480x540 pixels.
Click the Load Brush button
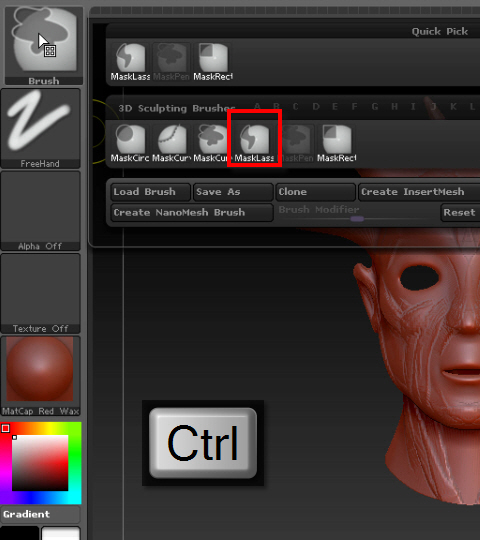(x=150, y=192)
